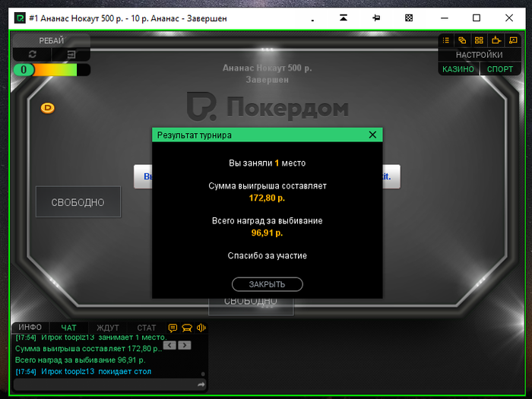Click the leave-table exit icon under РЕБАЙ
Screen dimensions: 532x399
click(x=71, y=54)
